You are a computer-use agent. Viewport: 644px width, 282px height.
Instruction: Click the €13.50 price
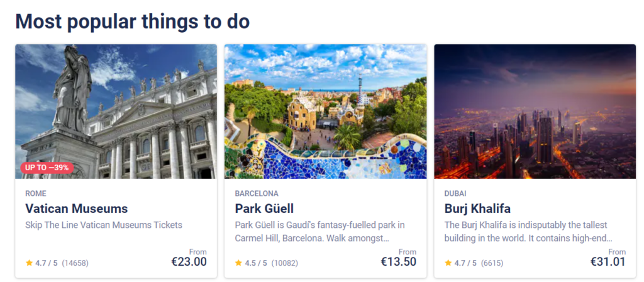(x=399, y=262)
